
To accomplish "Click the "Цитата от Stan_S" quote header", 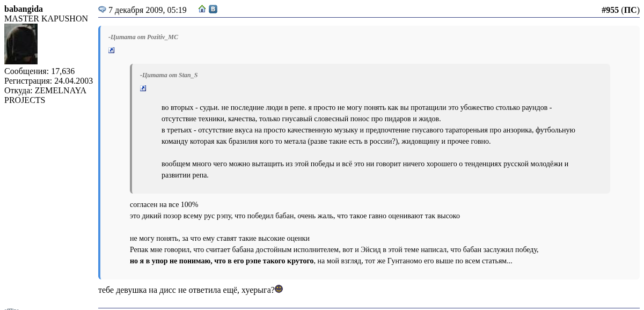I will 169,75.
